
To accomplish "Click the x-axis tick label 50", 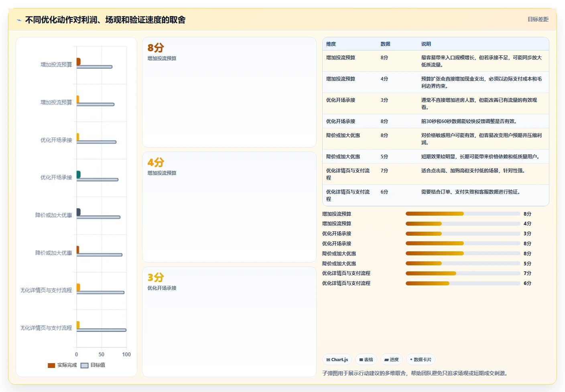I will click(x=102, y=354).
